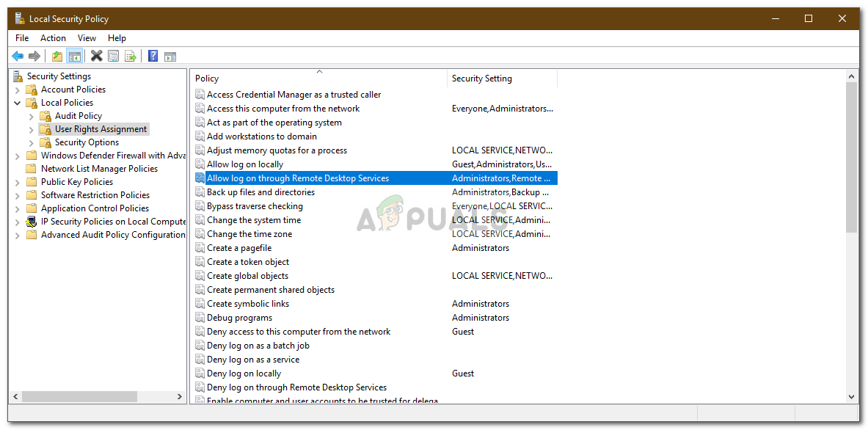The width and height of the screenshot is (868, 430).
Task: Click the policy list scroll down arrow
Action: pos(852,396)
